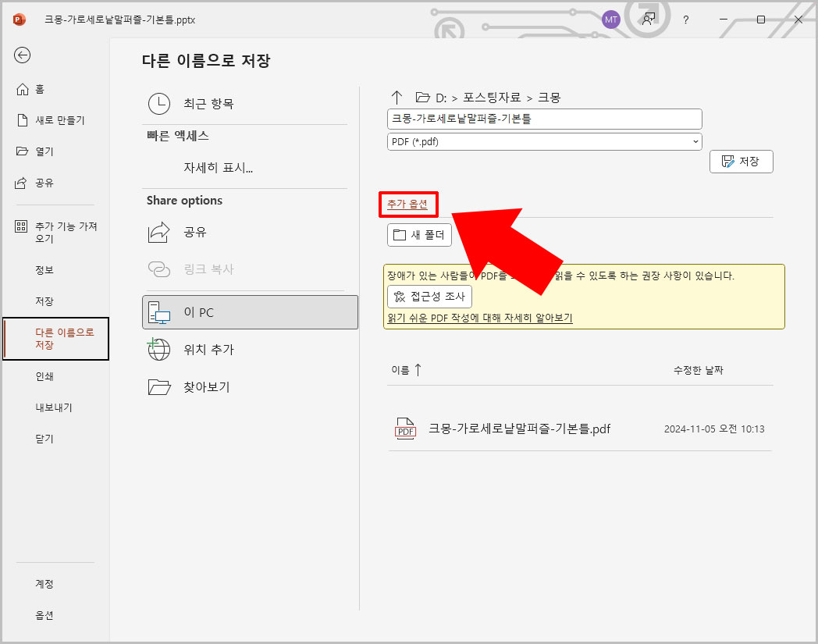Click the filename input field
The width and height of the screenshot is (818, 644).
[x=544, y=119]
